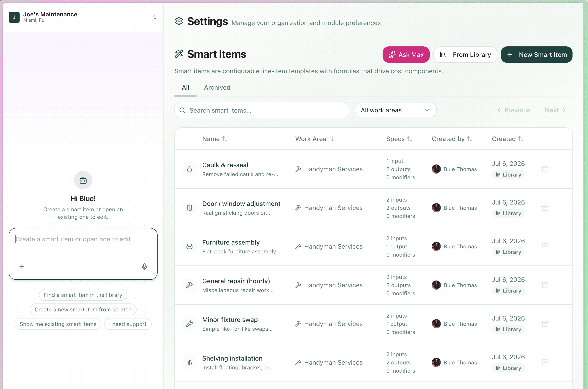Click Handyman Services in General repair row
The height and width of the screenshot is (389, 588).
point(333,285)
